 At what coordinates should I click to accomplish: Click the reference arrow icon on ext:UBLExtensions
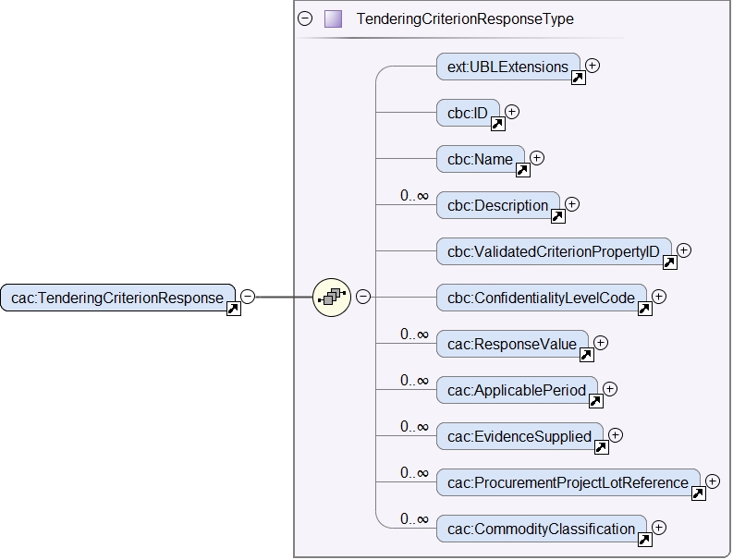click(578, 78)
